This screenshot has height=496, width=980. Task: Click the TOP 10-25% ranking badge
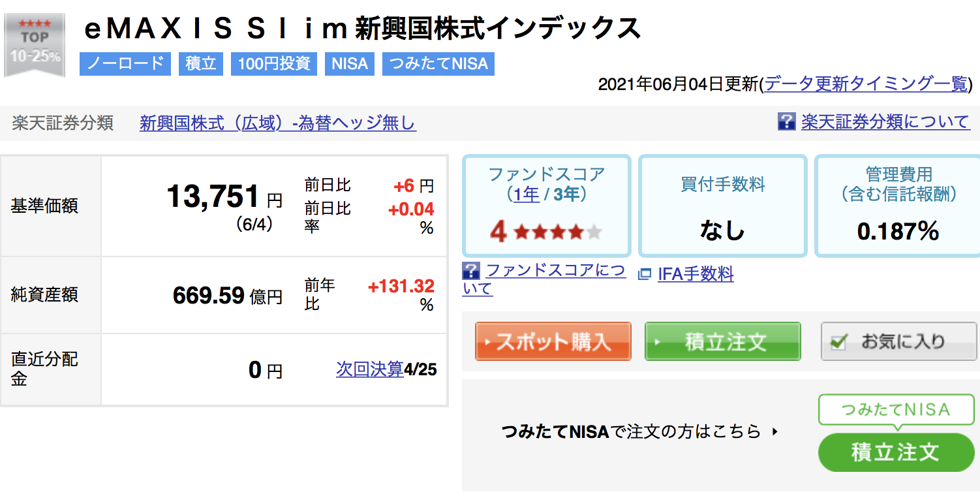[35, 46]
